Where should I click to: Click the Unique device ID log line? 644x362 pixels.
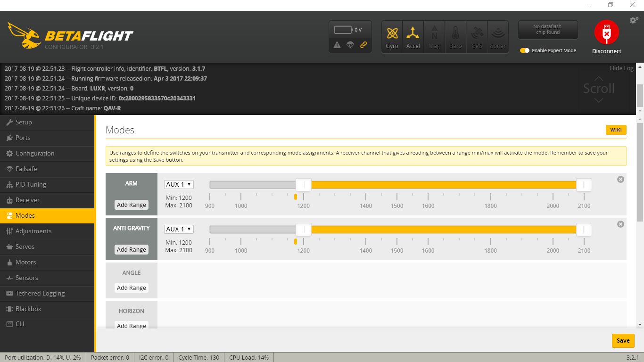coord(100,99)
